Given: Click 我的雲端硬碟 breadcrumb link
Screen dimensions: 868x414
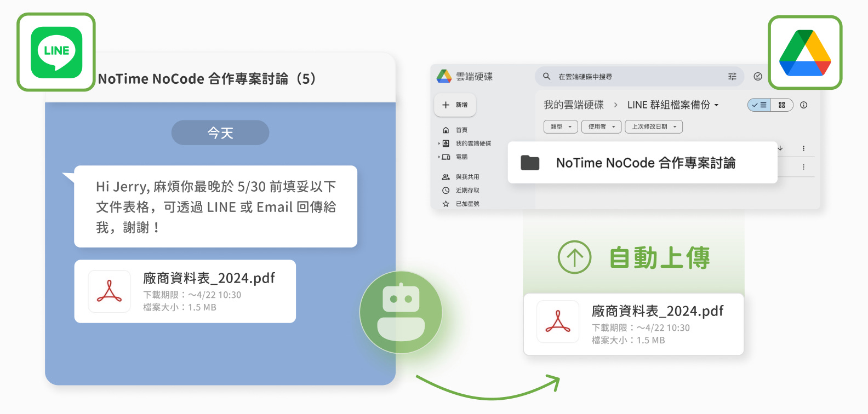Looking at the screenshot, I should pyautogui.click(x=574, y=105).
